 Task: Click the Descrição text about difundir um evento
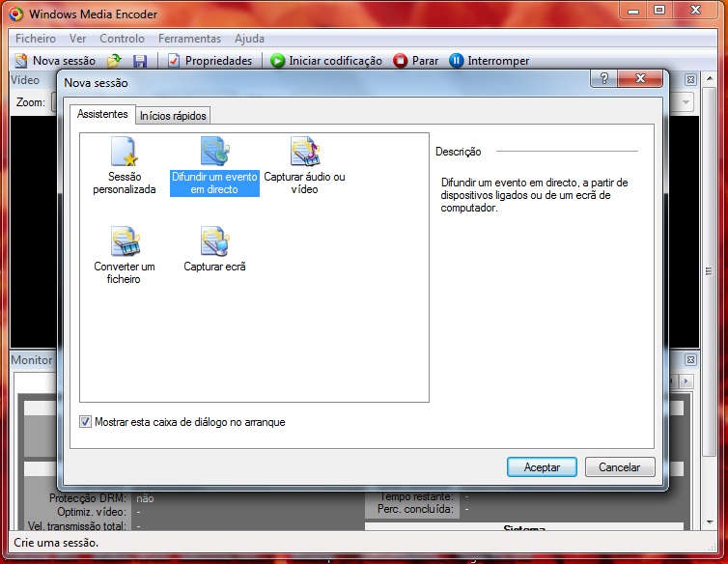[x=534, y=195]
